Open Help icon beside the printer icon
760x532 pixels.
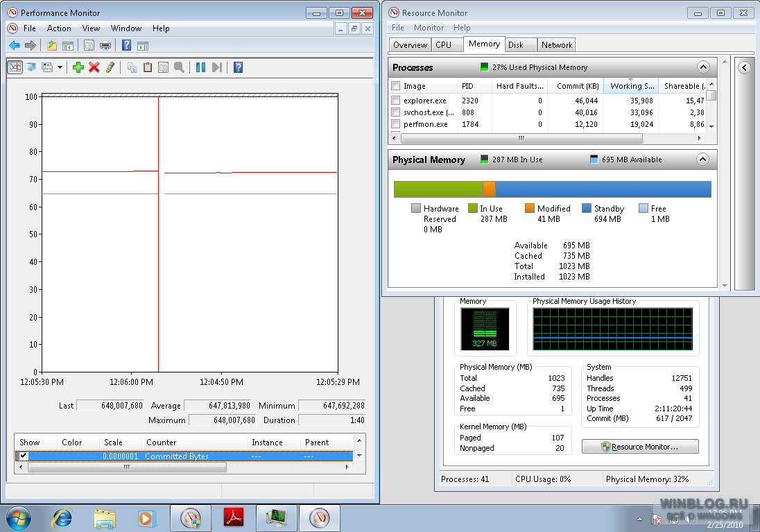coord(126,46)
